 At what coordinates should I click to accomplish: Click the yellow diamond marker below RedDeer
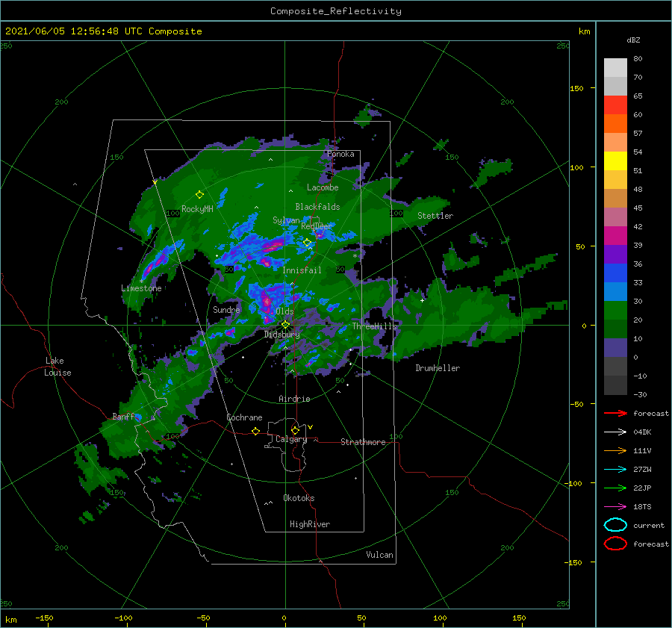click(307, 243)
